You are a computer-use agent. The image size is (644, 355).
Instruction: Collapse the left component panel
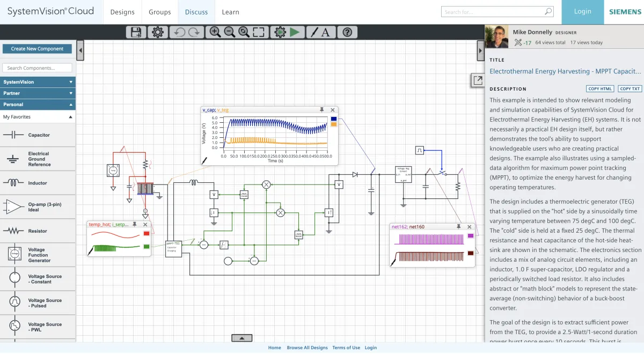(80, 50)
